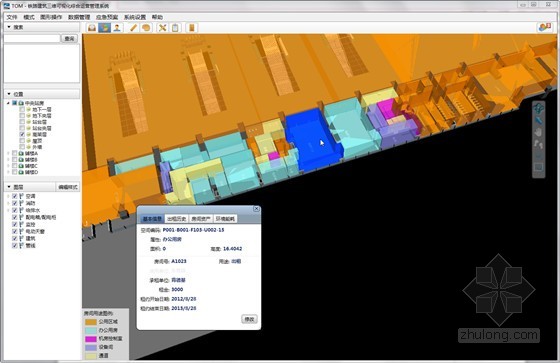Open the 数据管理 menu
Screen dimensions: 560x363
[x=79, y=17]
